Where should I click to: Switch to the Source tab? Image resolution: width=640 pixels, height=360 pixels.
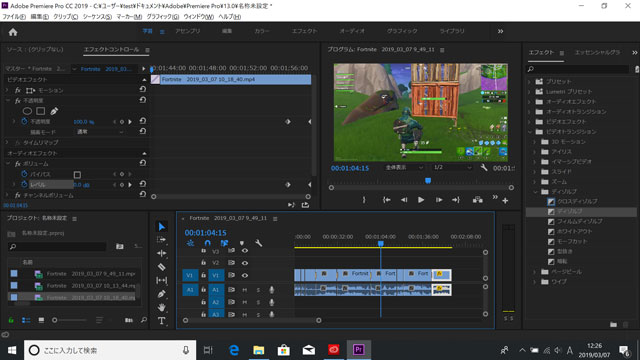click(x=35, y=49)
